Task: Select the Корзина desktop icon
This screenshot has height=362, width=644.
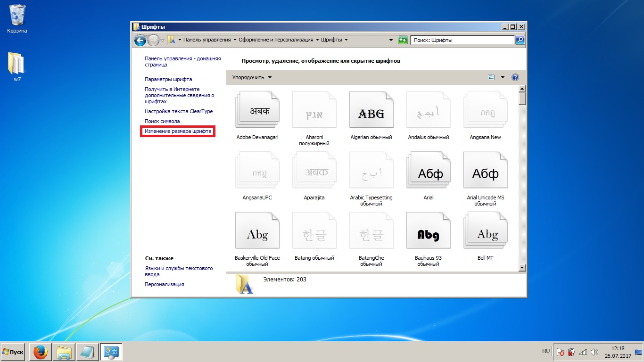Action: [17, 19]
